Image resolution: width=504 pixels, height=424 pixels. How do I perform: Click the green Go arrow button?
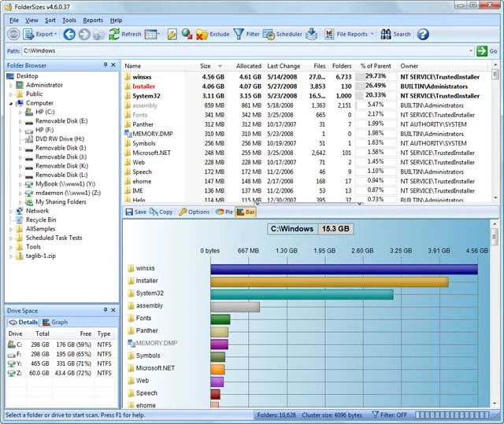tap(482, 50)
